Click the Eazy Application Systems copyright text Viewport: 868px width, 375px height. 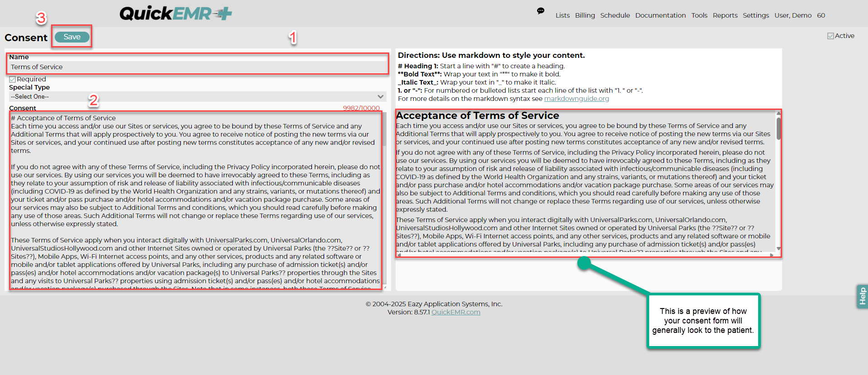(434, 304)
